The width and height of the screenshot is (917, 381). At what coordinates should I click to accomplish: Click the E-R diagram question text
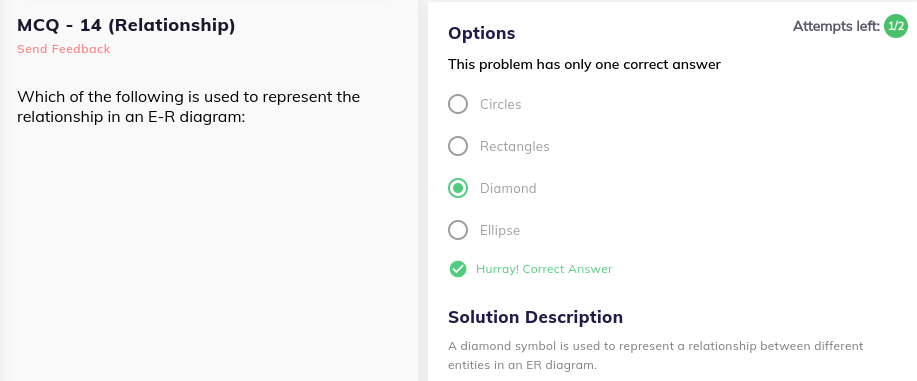188,107
